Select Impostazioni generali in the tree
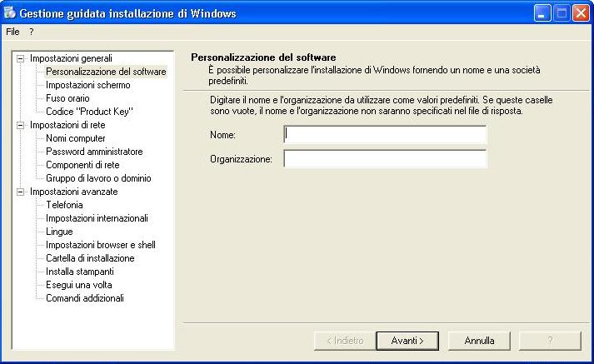 coord(71,58)
